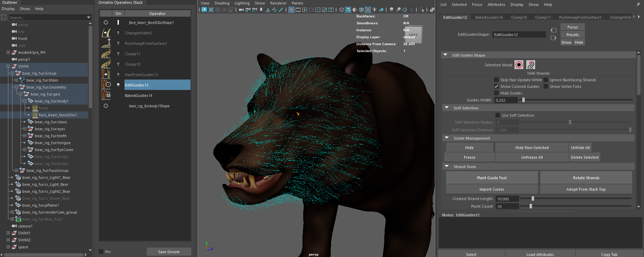Click the HairFromGuides13 operator icon
This screenshot has width=644, height=257.
(x=106, y=75)
